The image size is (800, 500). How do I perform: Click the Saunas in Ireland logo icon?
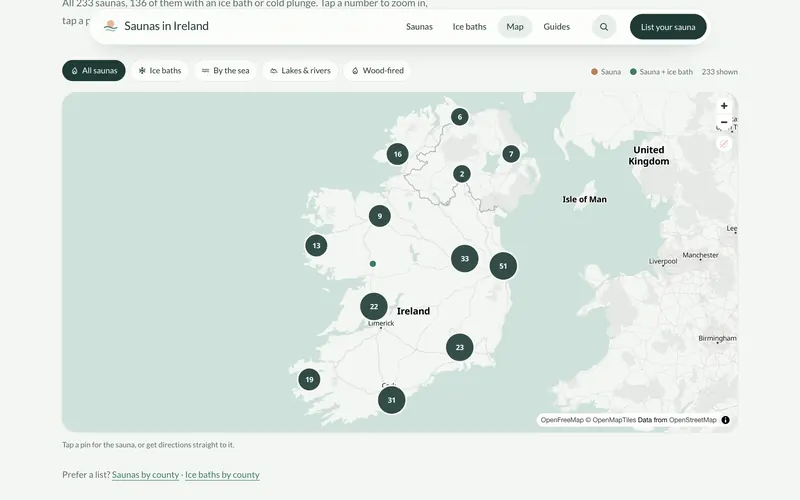click(110, 26)
